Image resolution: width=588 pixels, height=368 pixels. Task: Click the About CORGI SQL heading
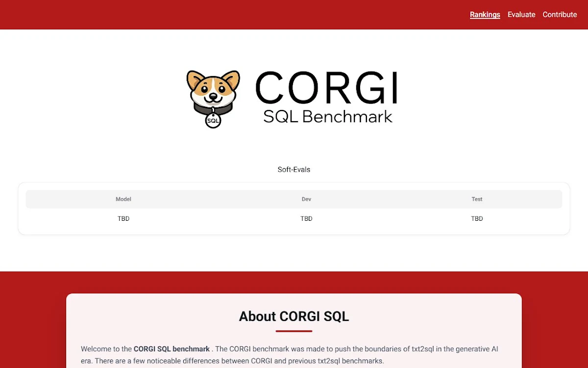click(294, 316)
